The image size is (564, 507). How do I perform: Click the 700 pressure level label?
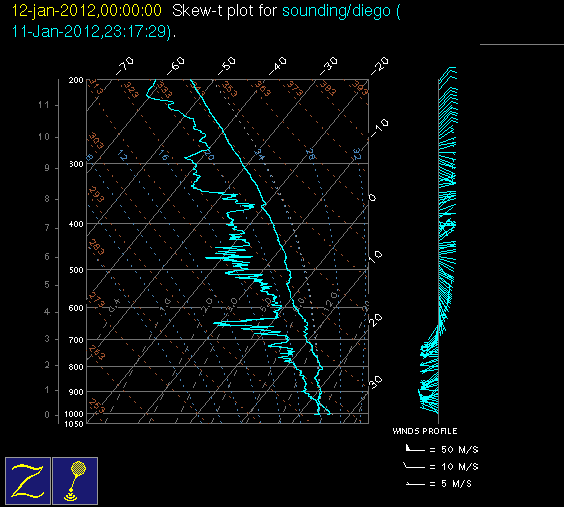coord(76,340)
